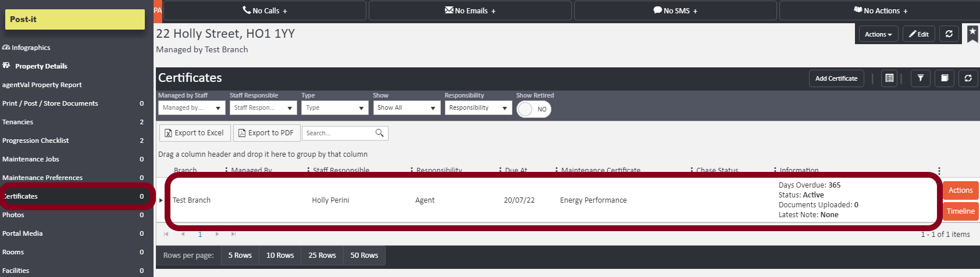The height and width of the screenshot is (277, 980).
Task: Click the list view icon beside Add Certificate
Action: 889,78
